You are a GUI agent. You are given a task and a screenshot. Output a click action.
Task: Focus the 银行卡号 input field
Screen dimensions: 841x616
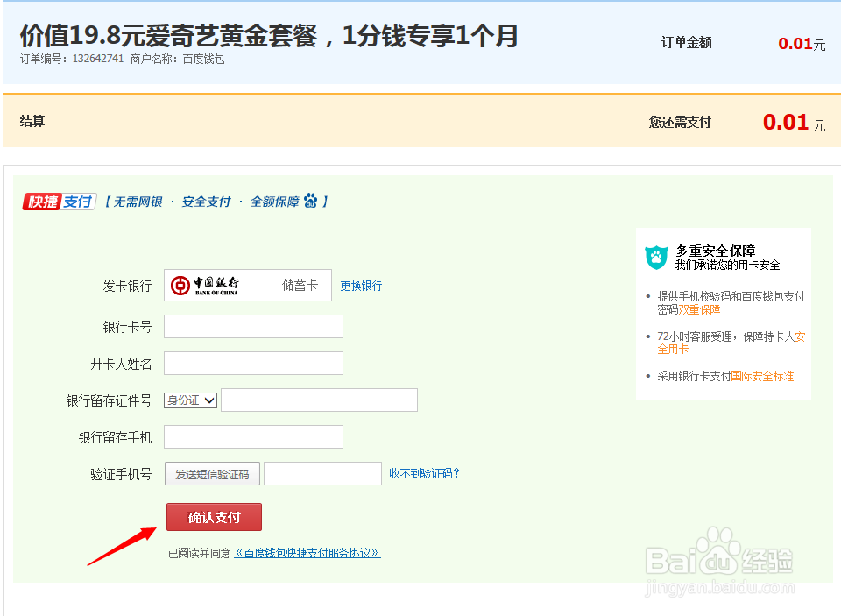253,326
